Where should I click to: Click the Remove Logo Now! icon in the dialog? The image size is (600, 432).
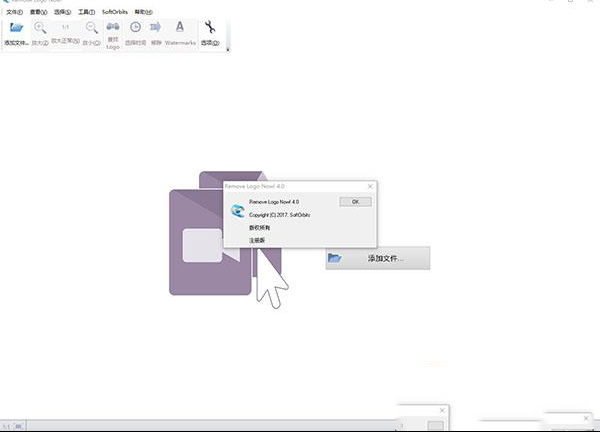tap(237, 211)
